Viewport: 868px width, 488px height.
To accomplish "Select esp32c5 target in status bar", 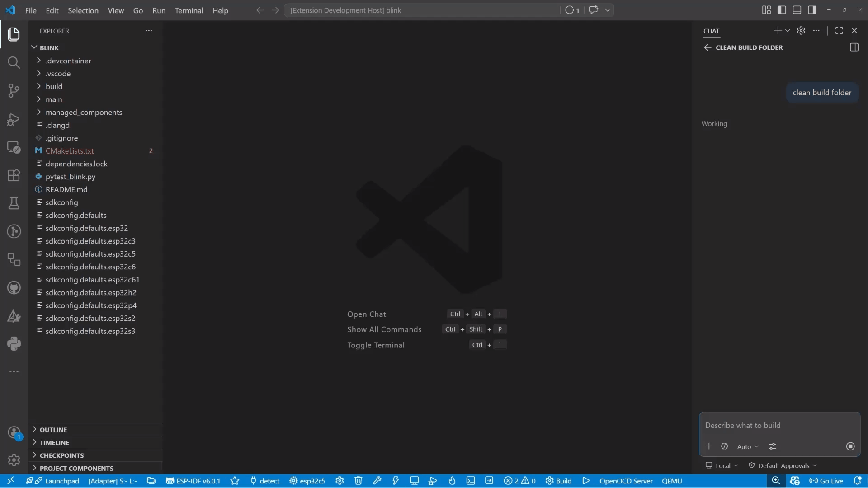I will 307,481.
